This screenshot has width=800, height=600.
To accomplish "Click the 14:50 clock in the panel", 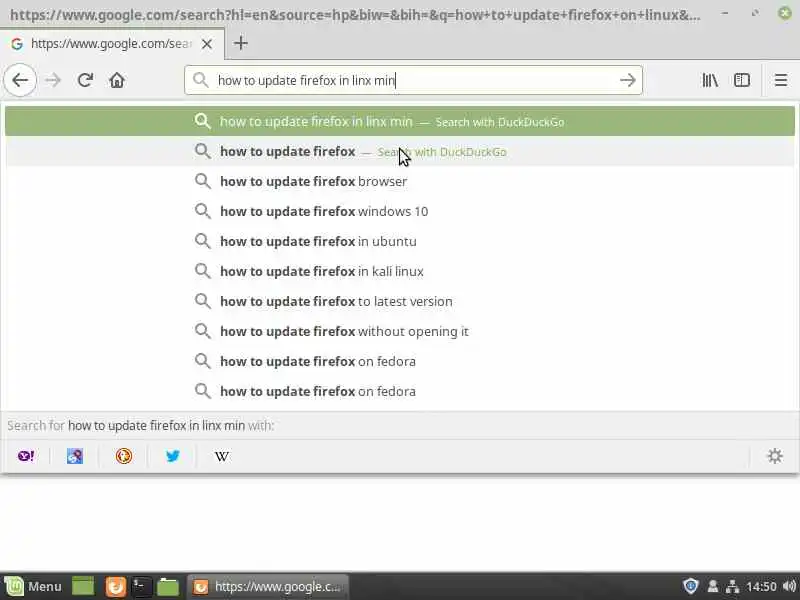I will pyautogui.click(x=761, y=586).
